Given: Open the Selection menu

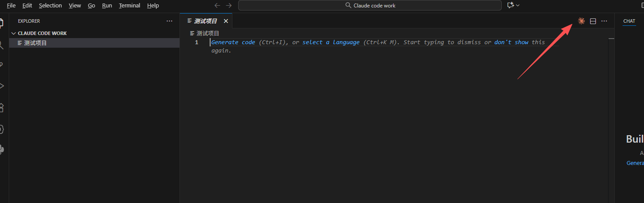Looking at the screenshot, I should pos(50,5).
